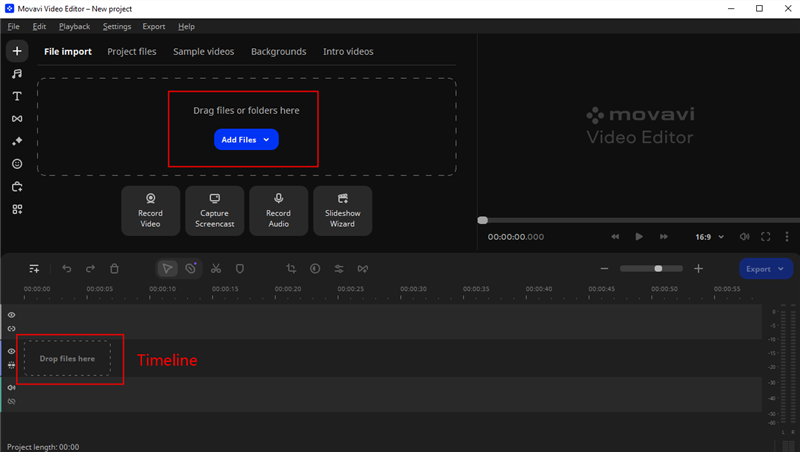Click the preview timecode 00:00:00.000
Viewport: 800px width, 452px height.
pyautogui.click(x=516, y=237)
